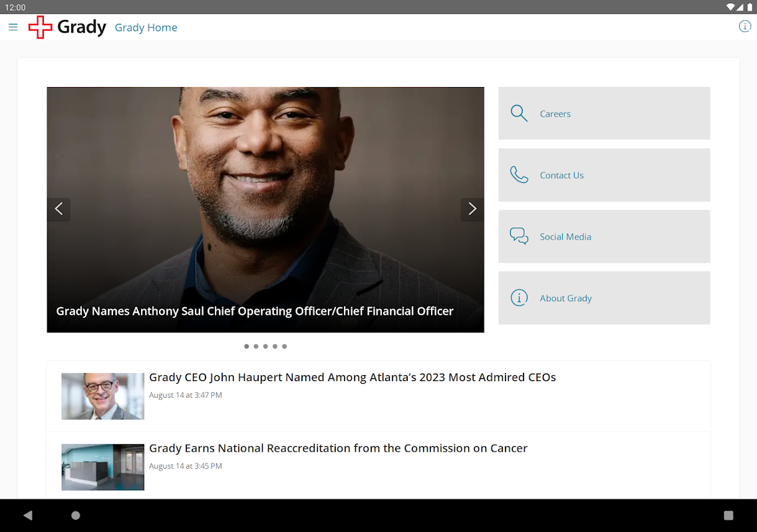
Task: Tap the 12:00 status bar clock
Action: tap(15, 7)
